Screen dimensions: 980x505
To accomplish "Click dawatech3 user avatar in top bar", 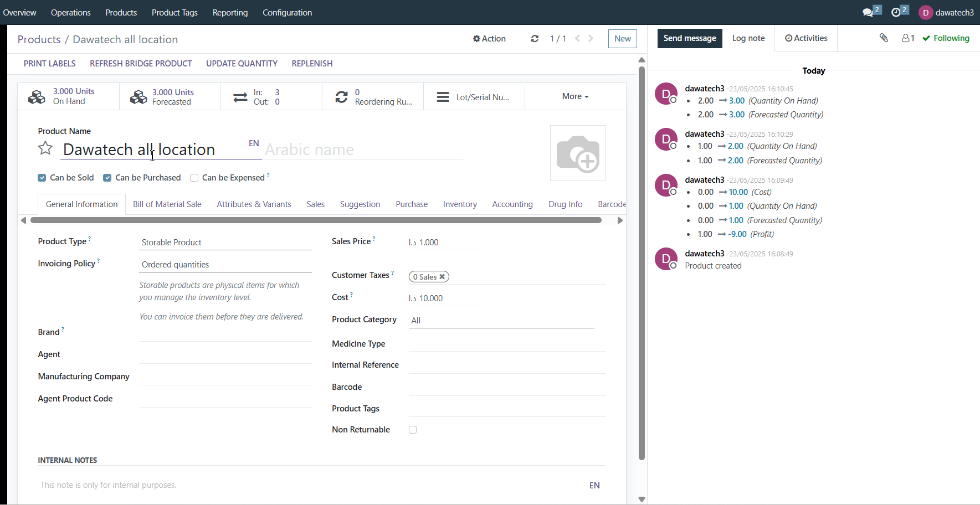I will (x=926, y=12).
